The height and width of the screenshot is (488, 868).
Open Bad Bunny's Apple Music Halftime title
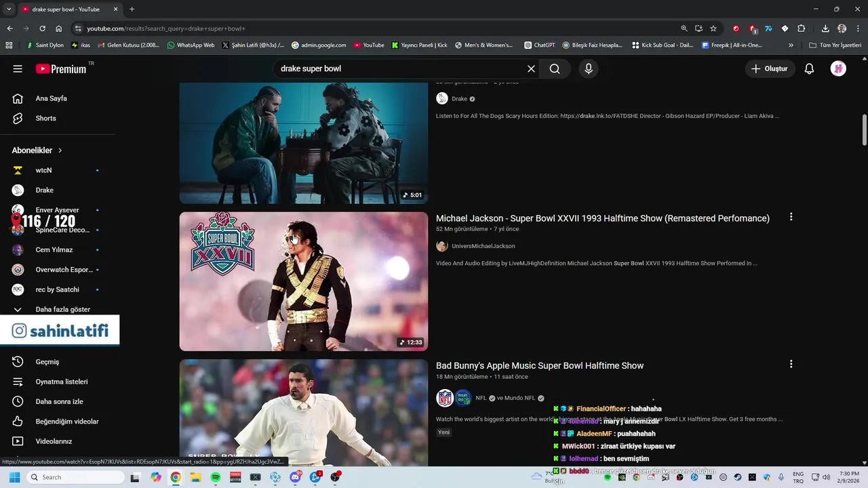click(540, 365)
